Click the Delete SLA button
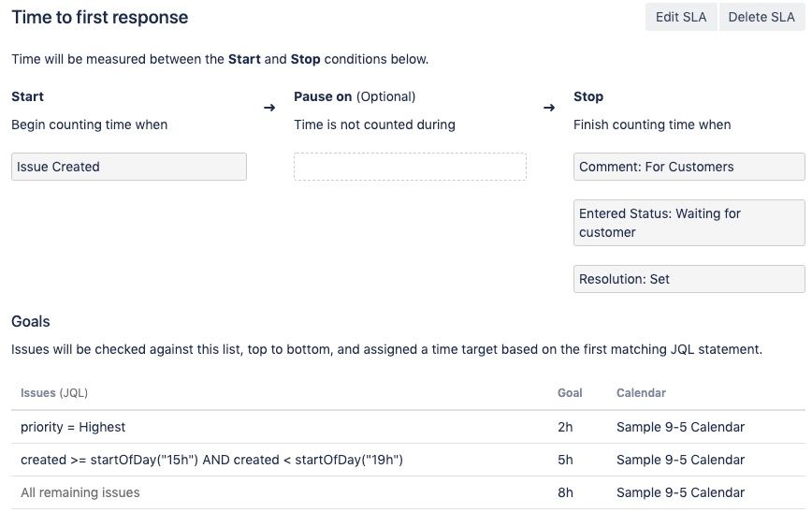This screenshot has width=812, height=513. (x=761, y=17)
